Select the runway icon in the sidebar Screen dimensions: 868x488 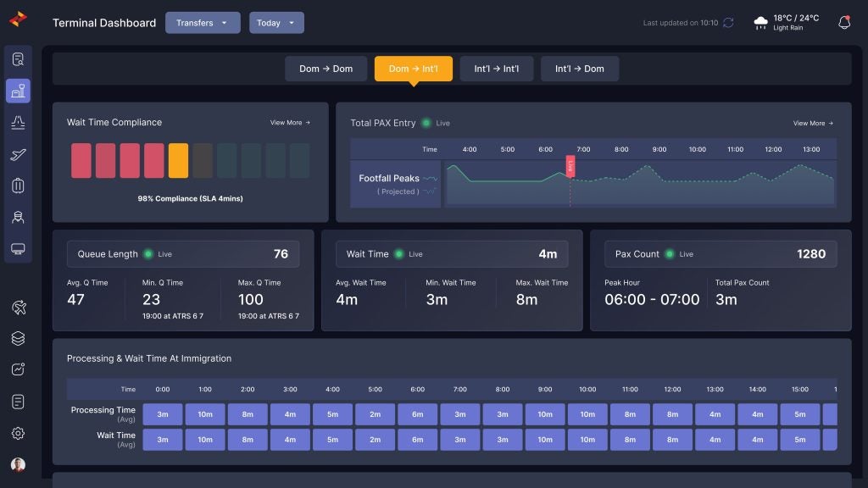pos(18,123)
